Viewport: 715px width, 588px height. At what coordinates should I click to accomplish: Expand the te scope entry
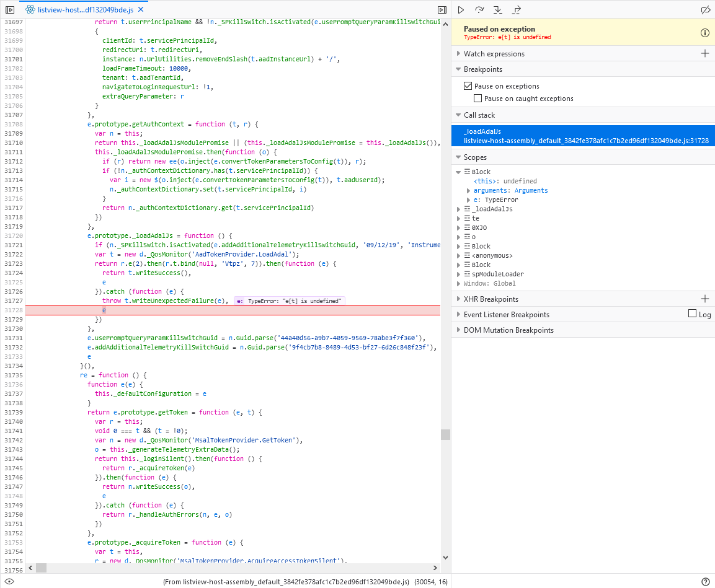point(459,218)
